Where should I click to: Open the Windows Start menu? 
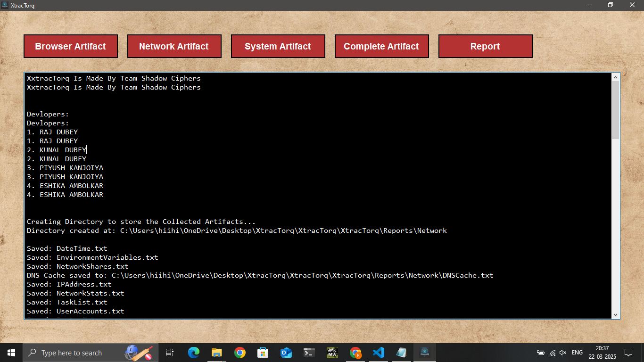click(11, 353)
